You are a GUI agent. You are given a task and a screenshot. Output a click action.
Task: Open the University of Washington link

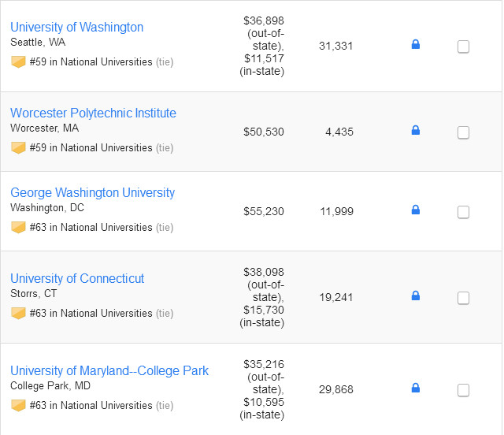[76, 28]
